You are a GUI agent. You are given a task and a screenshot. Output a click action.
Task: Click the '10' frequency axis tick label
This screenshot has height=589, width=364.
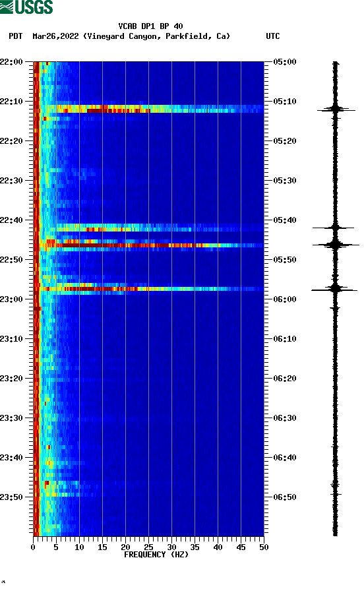tap(79, 547)
